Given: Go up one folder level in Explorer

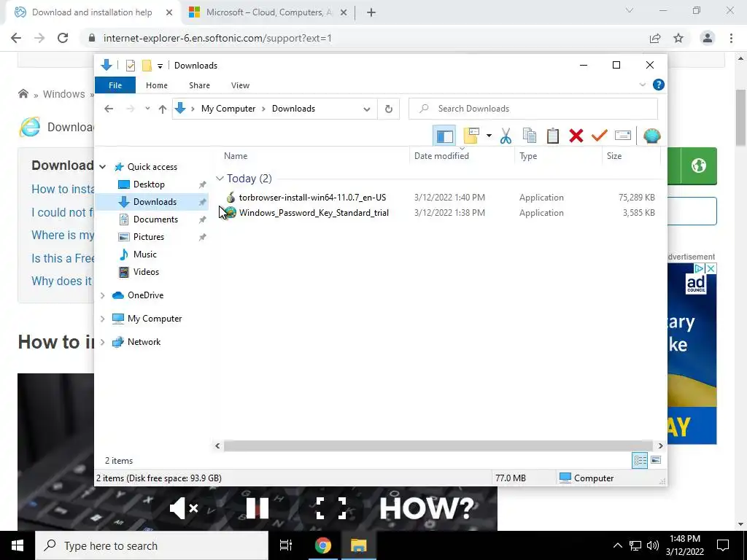Looking at the screenshot, I should 163,109.
